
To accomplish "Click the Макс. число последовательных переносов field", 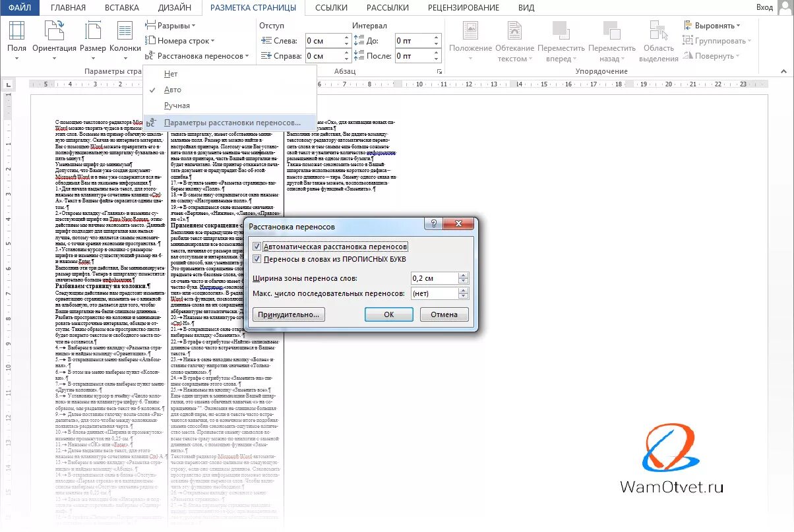I will click(x=435, y=294).
